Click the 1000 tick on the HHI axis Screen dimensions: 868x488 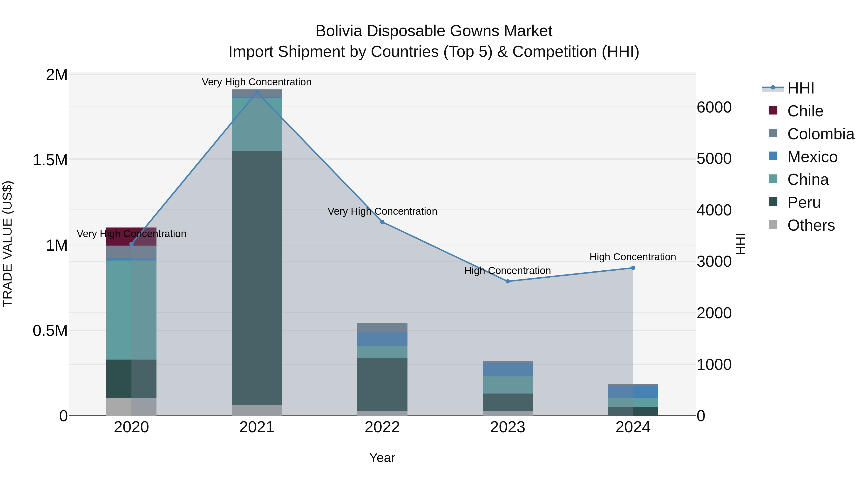point(714,364)
